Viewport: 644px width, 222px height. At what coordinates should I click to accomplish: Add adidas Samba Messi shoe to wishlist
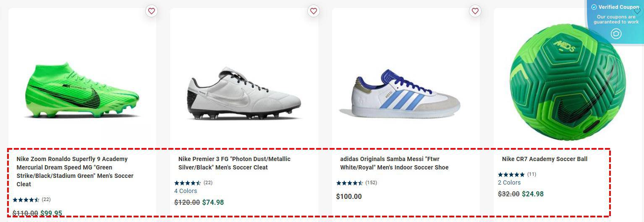tap(475, 11)
